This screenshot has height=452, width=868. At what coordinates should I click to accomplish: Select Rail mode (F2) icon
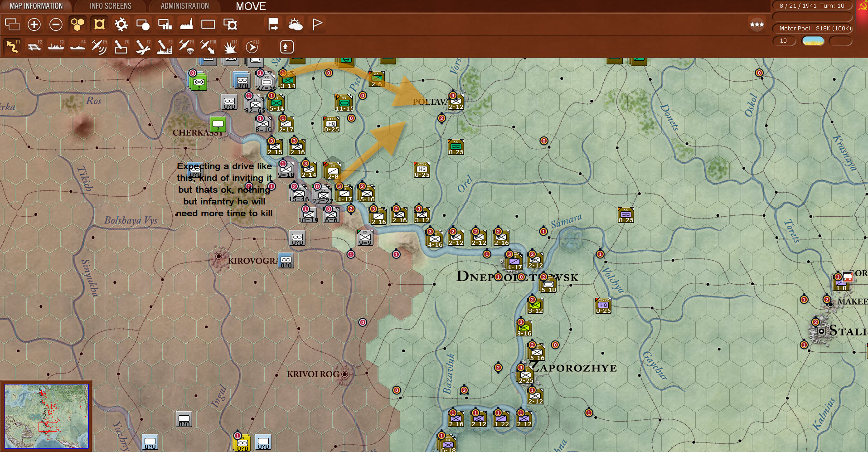[x=34, y=47]
